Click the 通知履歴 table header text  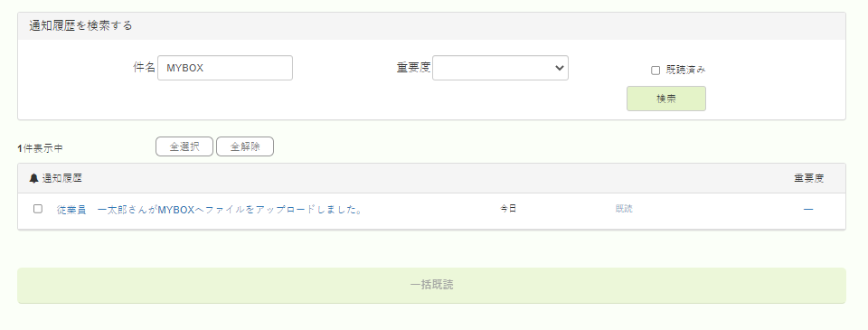(x=62, y=178)
